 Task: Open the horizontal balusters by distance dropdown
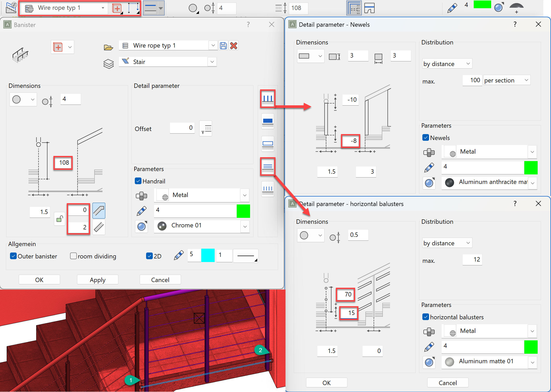coord(447,243)
